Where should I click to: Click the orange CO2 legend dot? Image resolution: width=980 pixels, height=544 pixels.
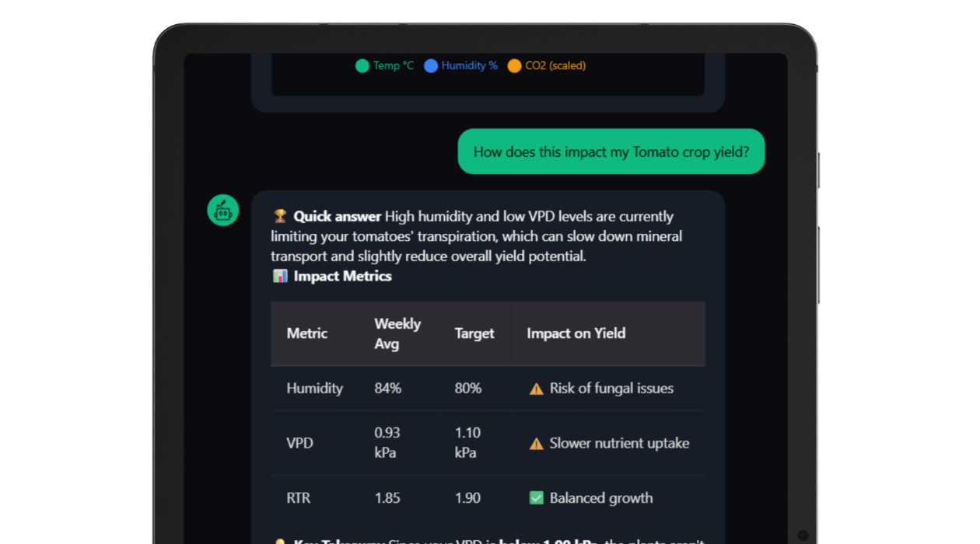[514, 66]
